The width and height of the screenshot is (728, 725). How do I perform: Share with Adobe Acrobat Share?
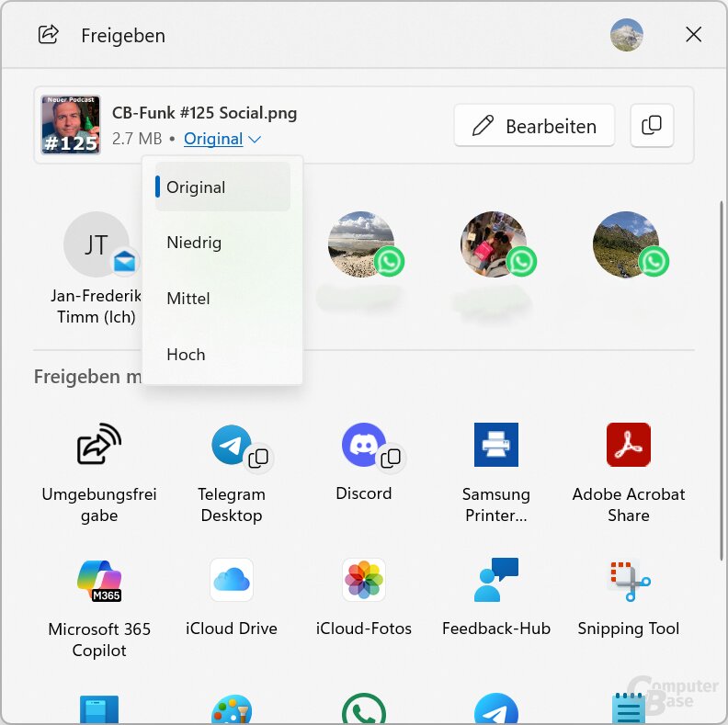[628, 473]
